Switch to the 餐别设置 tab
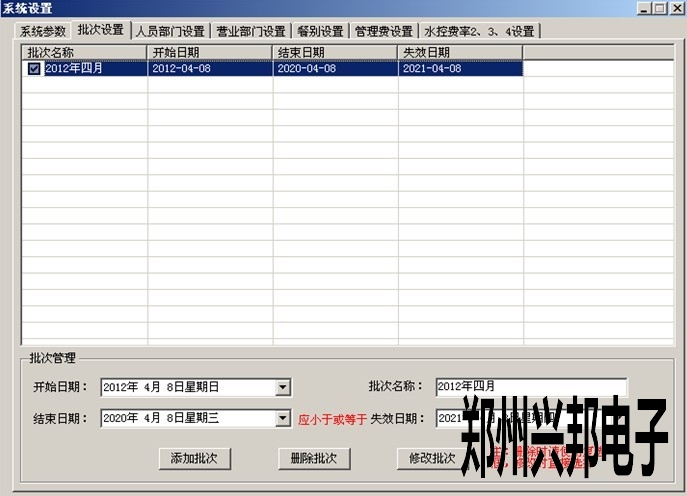This screenshot has height=496, width=687. (320, 31)
